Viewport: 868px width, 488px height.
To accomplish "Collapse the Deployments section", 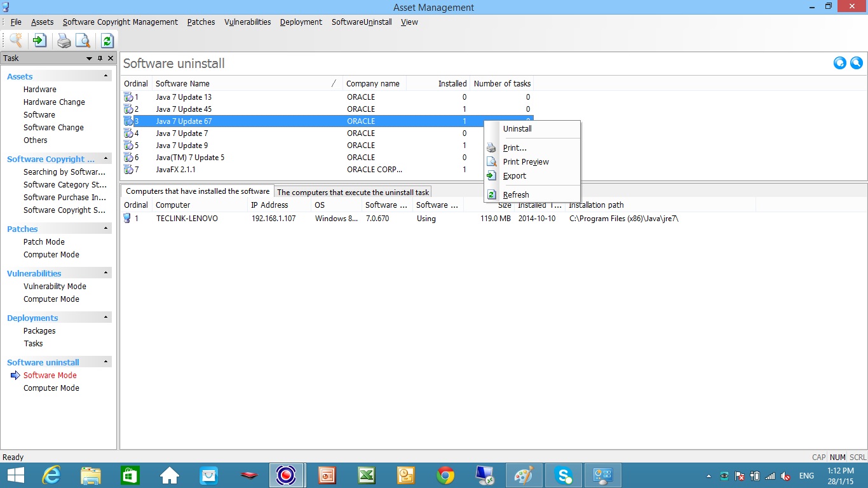I will click(106, 318).
